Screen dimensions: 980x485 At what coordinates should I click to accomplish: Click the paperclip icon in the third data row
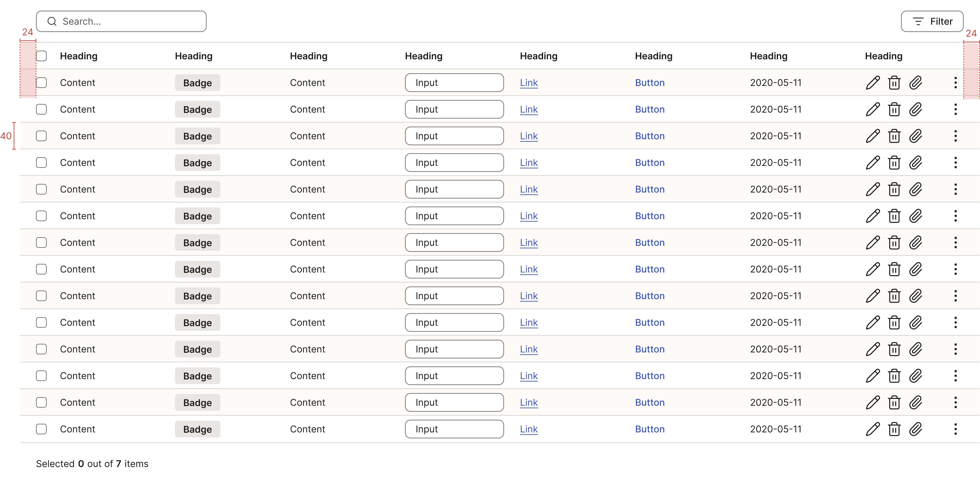[x=916, y=136]
